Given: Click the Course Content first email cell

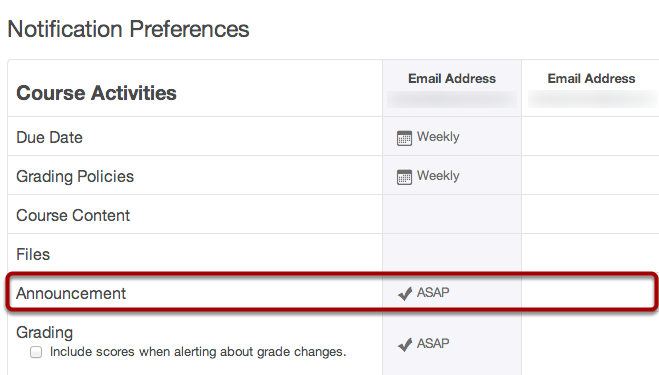Looking at the screenshot, I should tap(452, 214).
